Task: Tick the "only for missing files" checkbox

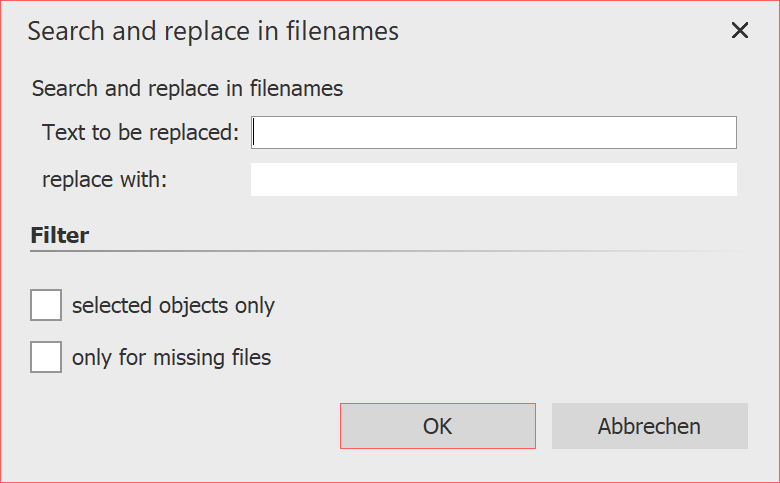Action: click(x=46, y=357)
